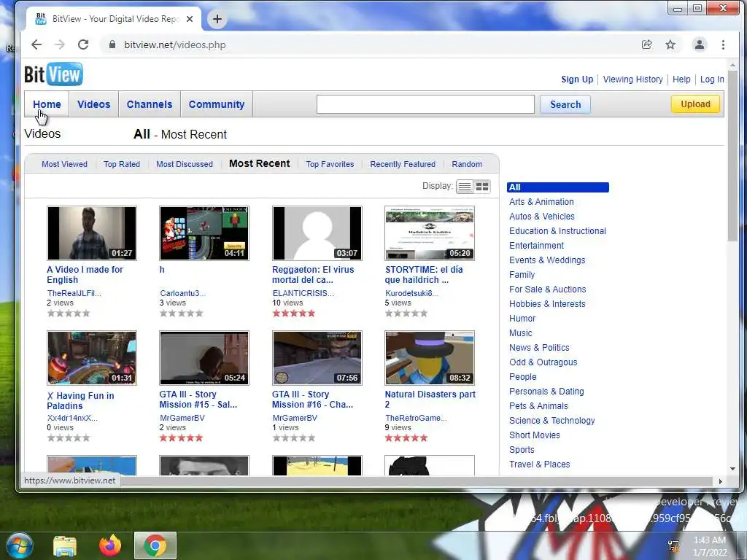Click the Chrome taskbar icon
Viewport: 747px width, 560px height.
point(155,545)
